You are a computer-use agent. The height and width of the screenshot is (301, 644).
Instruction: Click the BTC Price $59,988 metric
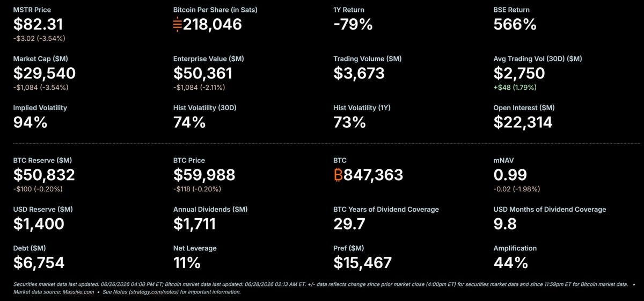pyautogui.click(x=204, y=175)
